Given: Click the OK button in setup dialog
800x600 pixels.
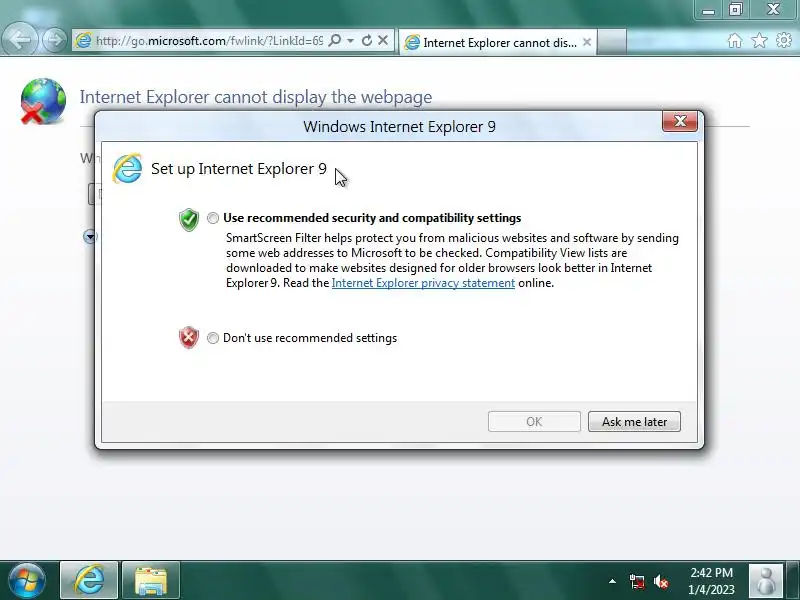Looking at the screenshot, I should 534,421.
